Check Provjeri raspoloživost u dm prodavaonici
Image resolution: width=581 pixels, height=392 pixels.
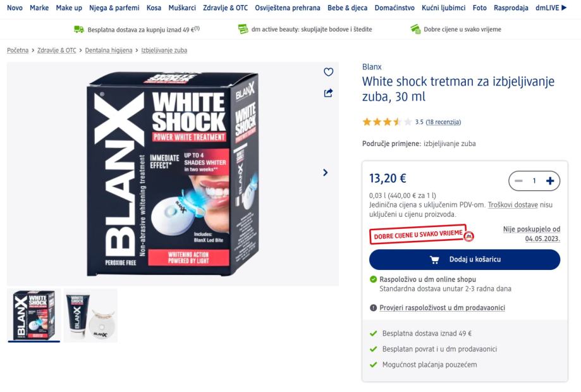[x=442, y=307]
